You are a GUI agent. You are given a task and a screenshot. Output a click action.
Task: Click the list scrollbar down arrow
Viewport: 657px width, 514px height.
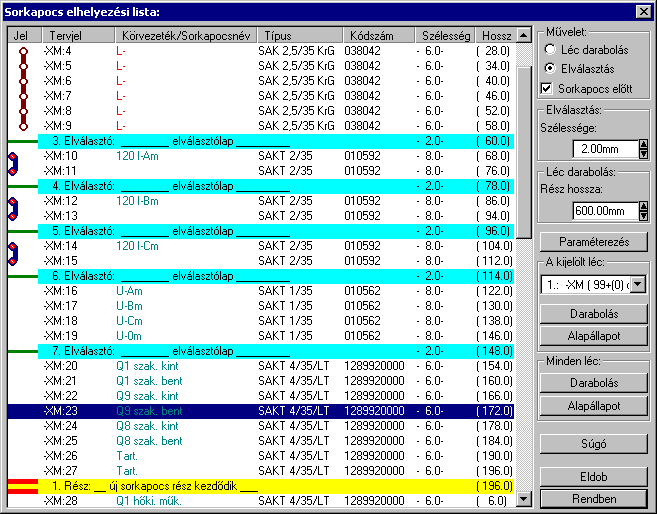pos(523,499)
